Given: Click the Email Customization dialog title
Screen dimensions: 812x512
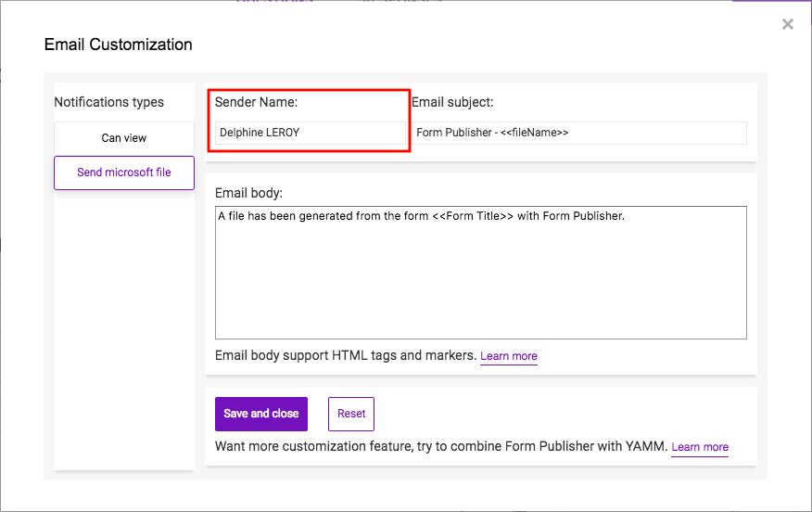Looking at the screenshot, I should coord(118,45).
